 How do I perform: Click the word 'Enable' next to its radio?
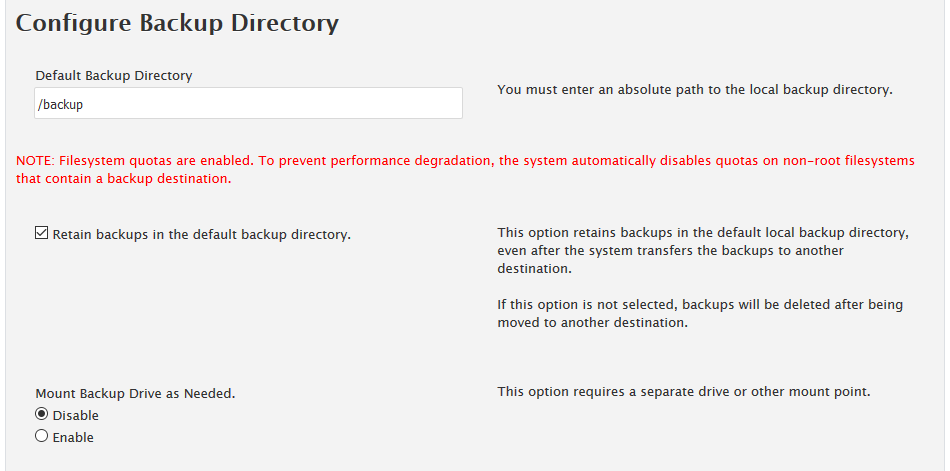point(73,437)
